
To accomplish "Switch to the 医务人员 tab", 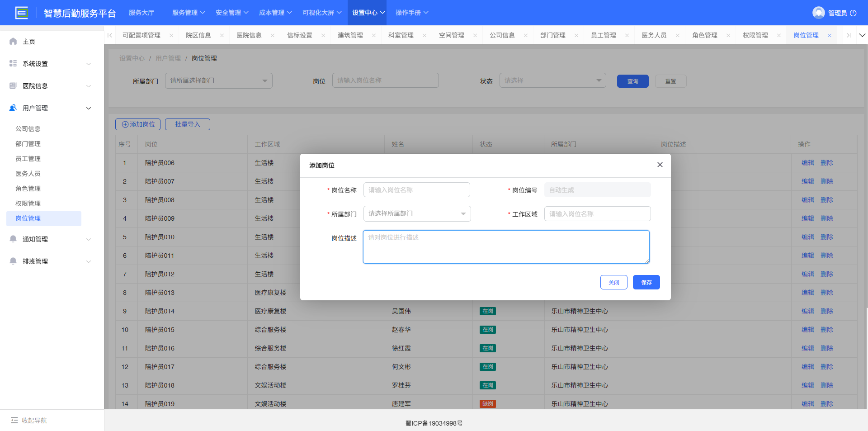I will (654, 35).
